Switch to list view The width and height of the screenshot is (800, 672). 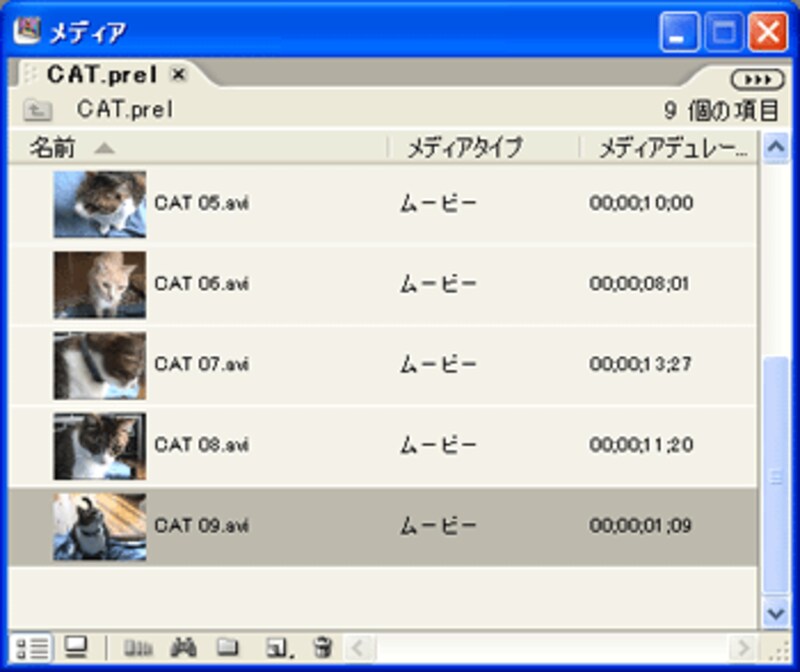tap(32, 649)
